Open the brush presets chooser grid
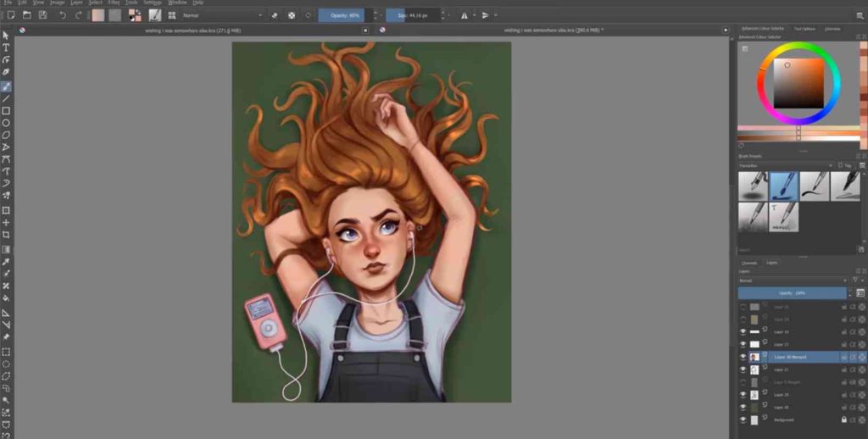The width and height of the screenshot is (868, 439). (172, 15)
